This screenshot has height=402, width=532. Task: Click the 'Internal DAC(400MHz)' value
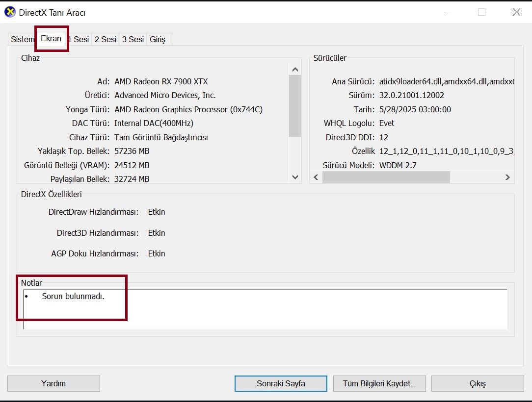pos(154,123)
